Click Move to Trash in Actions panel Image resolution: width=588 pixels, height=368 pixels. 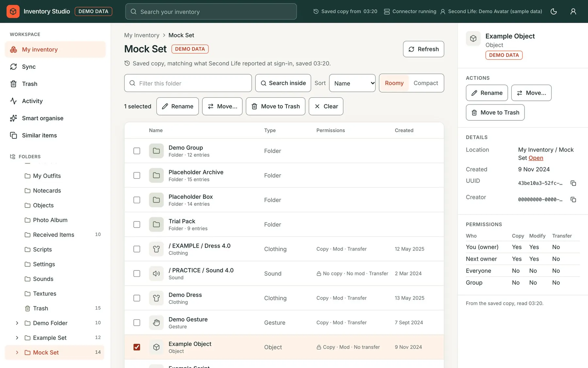point(495,113)
